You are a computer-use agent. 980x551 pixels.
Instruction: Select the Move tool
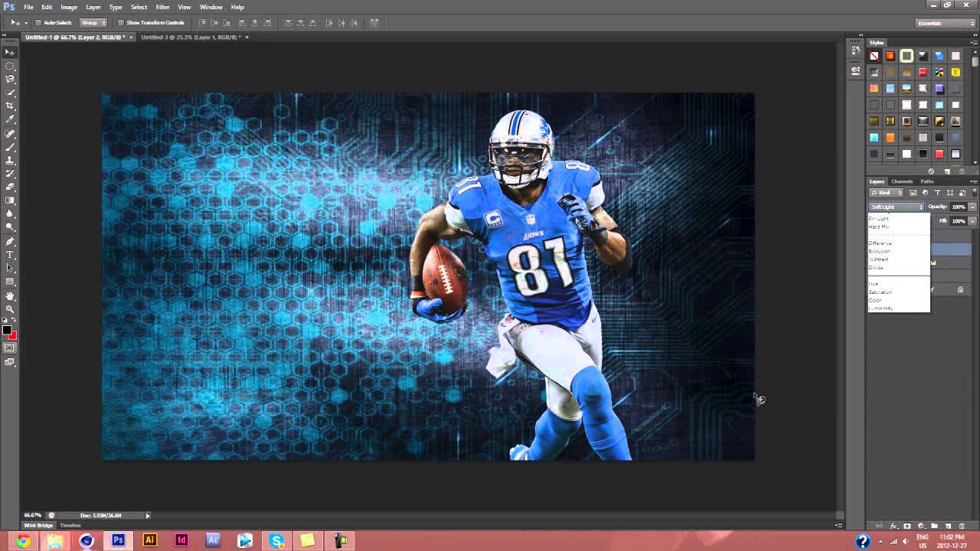10,52
